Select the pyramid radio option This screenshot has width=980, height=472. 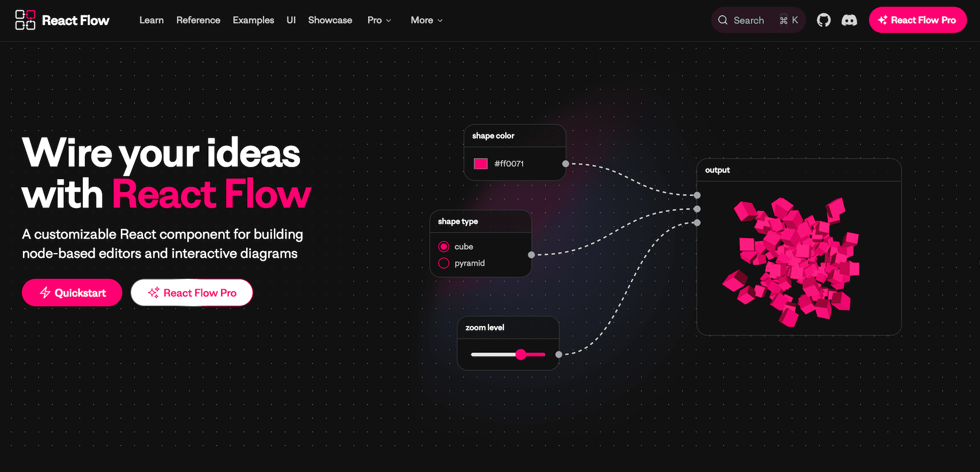444,263
